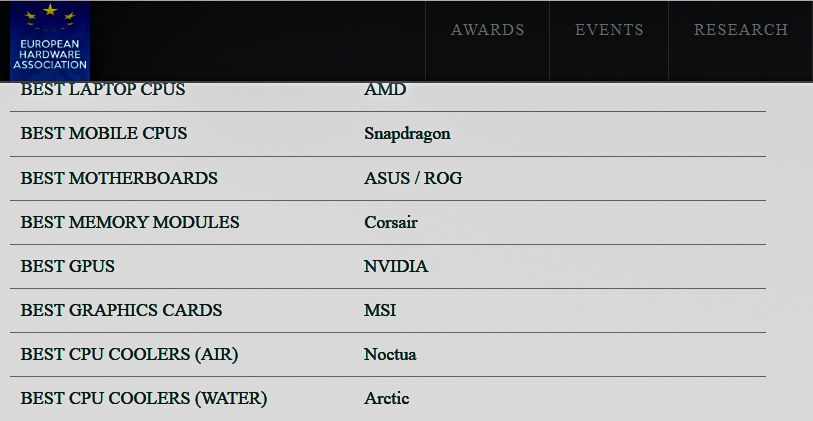This screenshot has height=421, width=813.
Task: Select the Best Motherboards category label
Action: (119, 178)
